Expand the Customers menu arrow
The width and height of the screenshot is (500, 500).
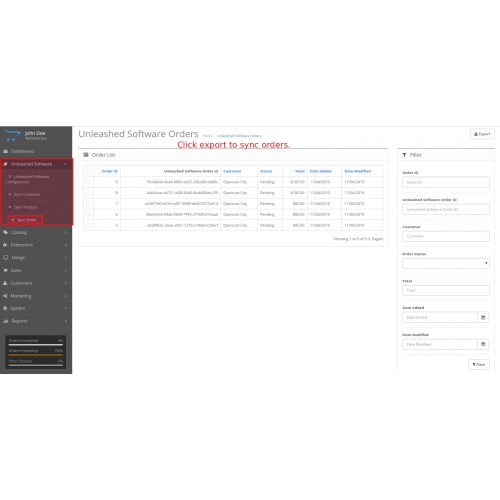66,283
